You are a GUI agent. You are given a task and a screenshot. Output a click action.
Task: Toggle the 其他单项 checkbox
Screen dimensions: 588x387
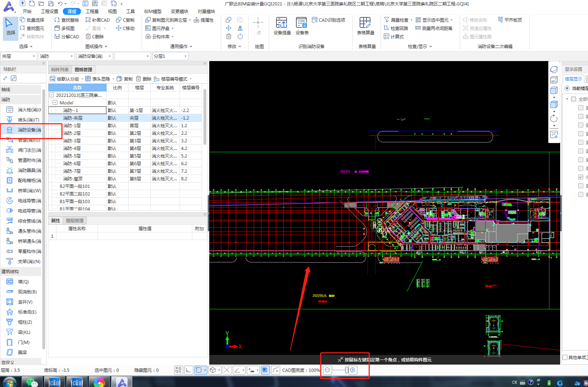pyautogui.click(x=565, y=357)
